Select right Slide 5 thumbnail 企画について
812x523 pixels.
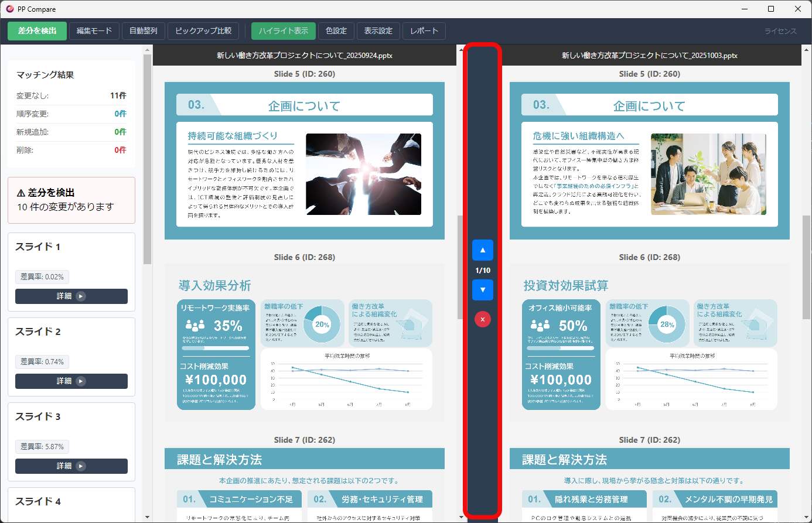coord(650,160)
